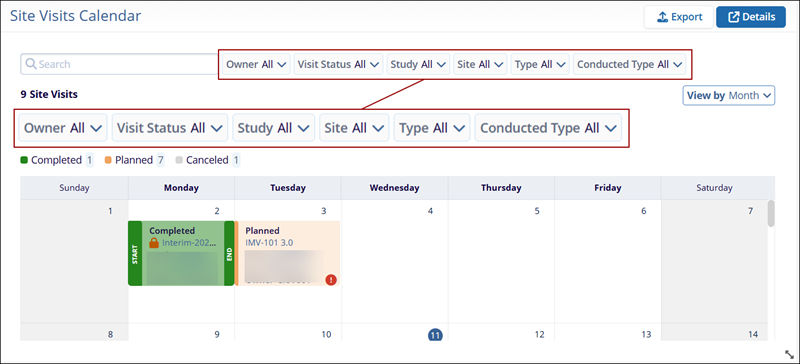The width and height of the screenshot is (800, 364).
Task: Toggle the Planned status legend filter
Action: click(134, 160)
